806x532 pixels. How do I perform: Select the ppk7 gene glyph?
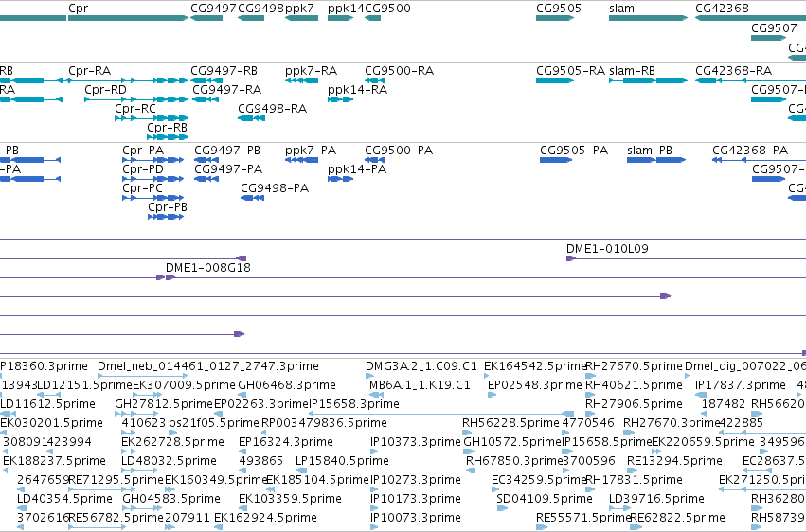[x=302, y=18]
